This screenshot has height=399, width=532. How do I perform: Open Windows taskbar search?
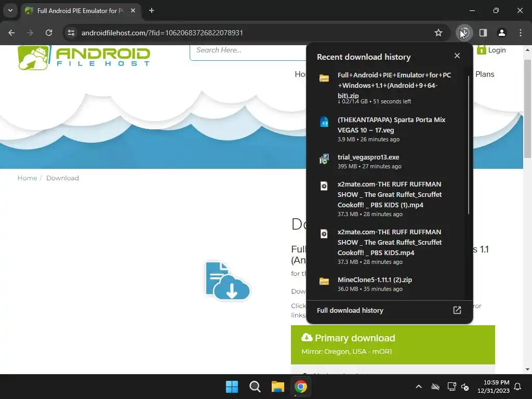point(255,387)
